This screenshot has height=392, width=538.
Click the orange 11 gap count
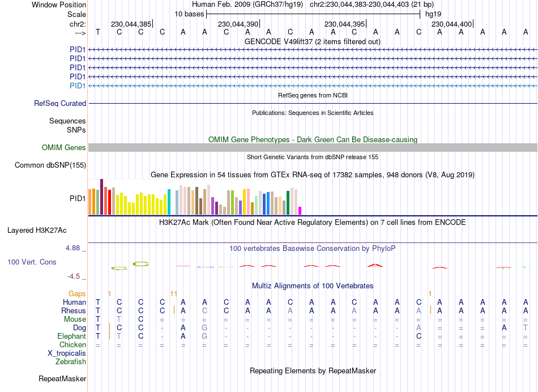point(174,293)
